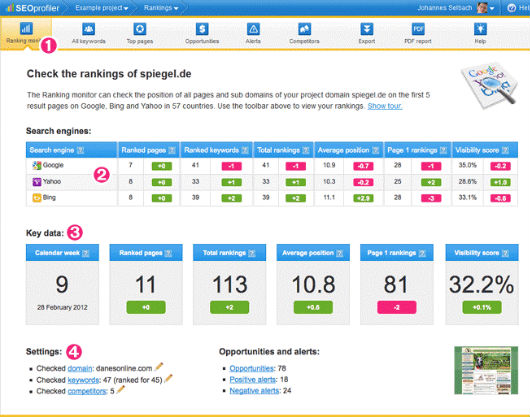Click the -2 badge on Page 1 rankings card

[397, 308]
